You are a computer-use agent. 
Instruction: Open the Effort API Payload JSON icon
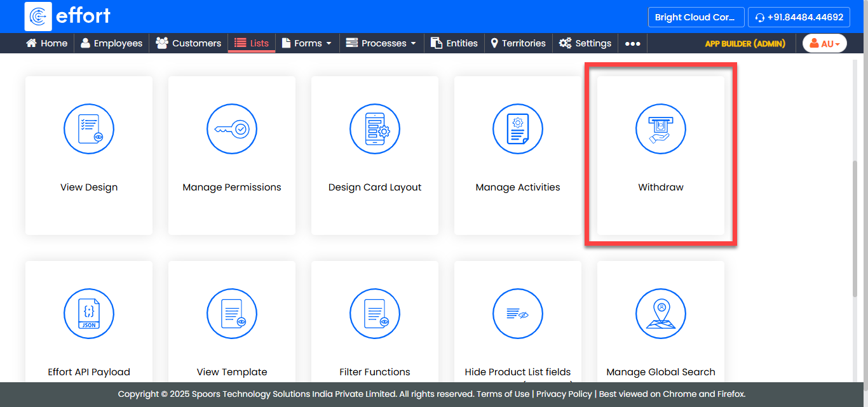click(89, 313)
